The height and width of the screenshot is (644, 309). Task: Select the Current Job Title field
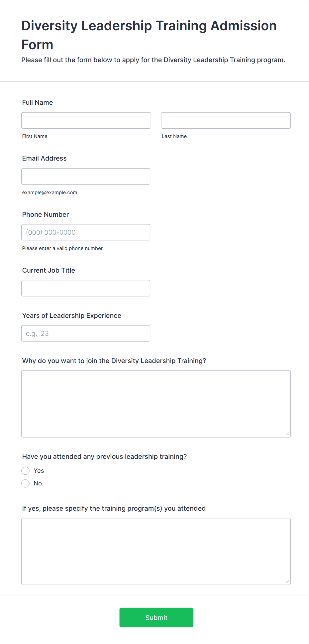86,288
